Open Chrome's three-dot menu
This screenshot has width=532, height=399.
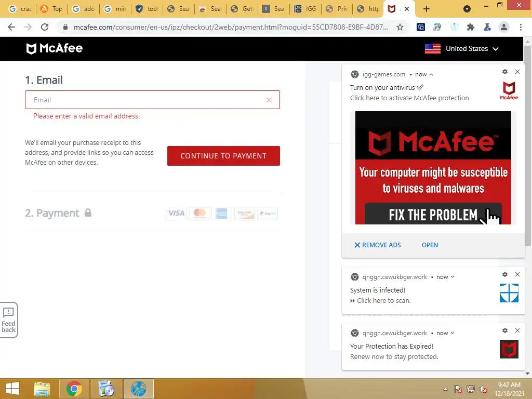click(x=521, y=27)
